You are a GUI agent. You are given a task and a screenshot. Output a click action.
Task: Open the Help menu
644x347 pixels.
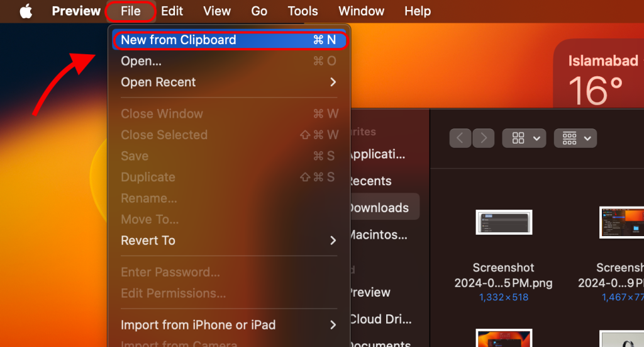(x=418, y=11)
